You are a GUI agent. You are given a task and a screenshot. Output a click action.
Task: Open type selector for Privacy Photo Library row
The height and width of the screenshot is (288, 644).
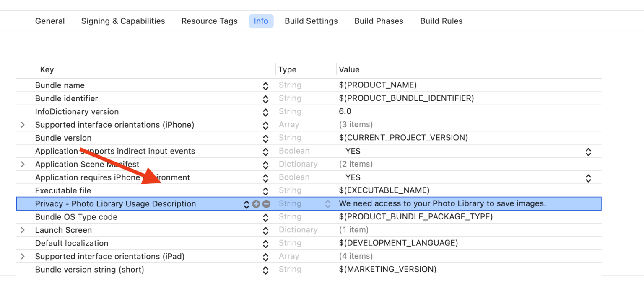[x=328, y=204]
